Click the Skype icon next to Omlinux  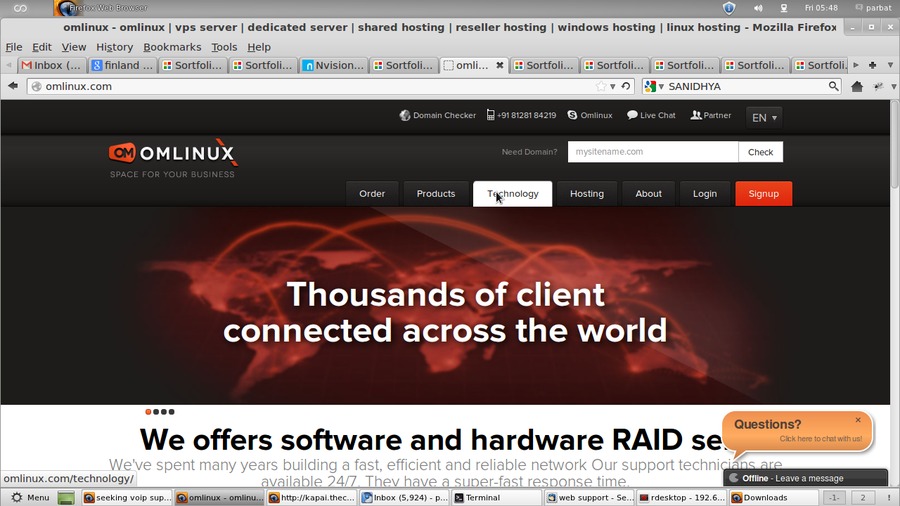point(572,115)
